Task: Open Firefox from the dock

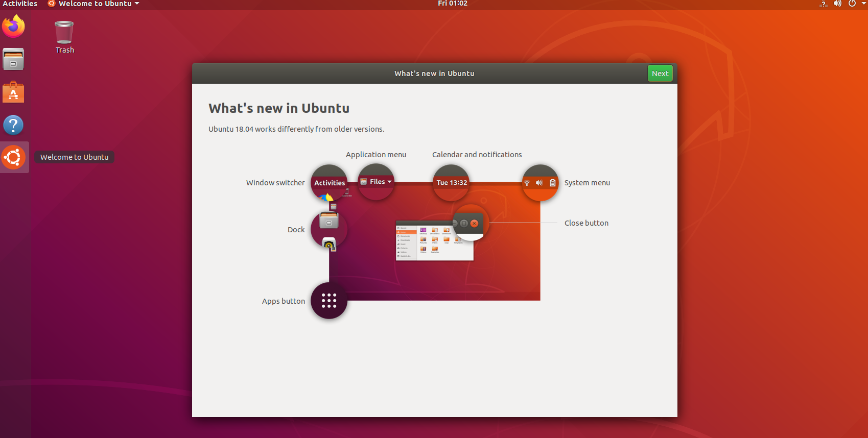Action: coord(14,27)
